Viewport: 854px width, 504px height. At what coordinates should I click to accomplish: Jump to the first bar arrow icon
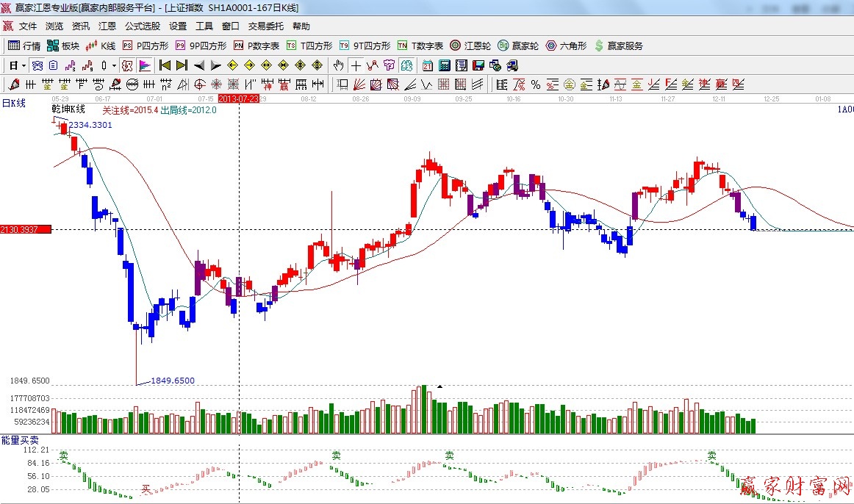pos(165,65)
